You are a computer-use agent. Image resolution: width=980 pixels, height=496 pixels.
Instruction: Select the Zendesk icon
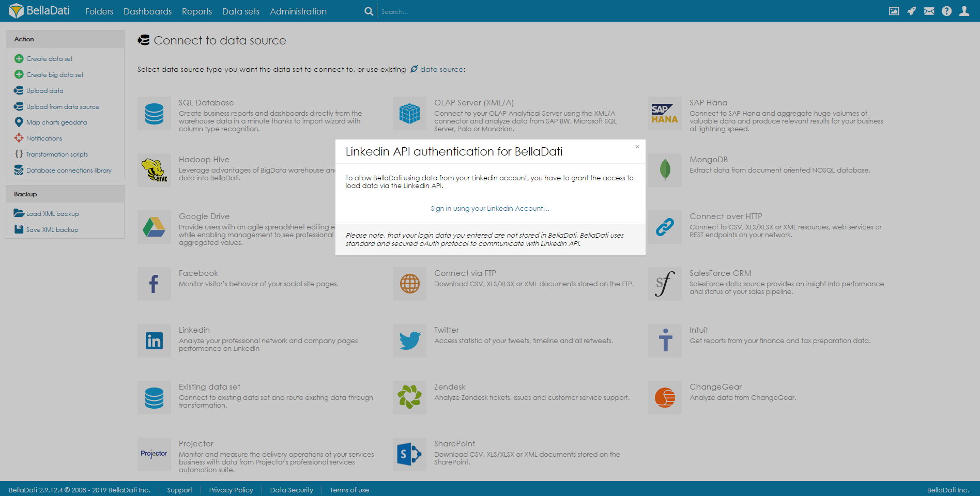[x=409, y=398]
